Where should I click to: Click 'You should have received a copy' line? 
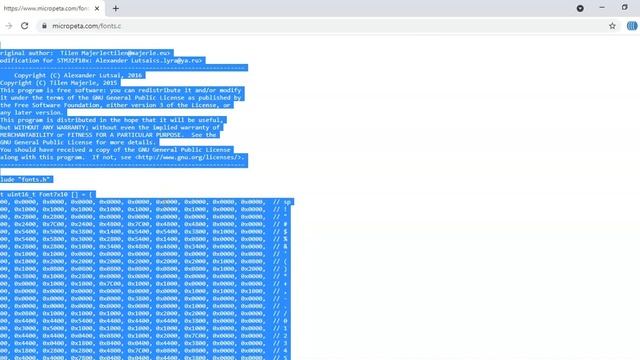[116, 150]
